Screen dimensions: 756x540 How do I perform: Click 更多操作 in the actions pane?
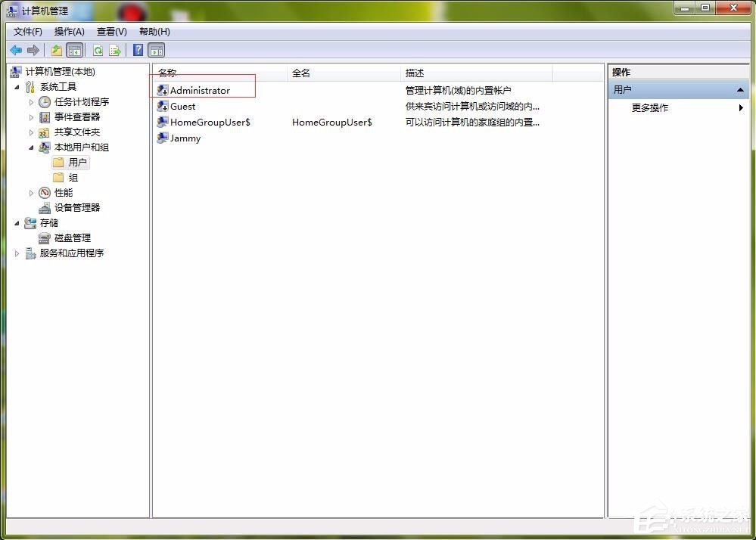coord(649,107)
